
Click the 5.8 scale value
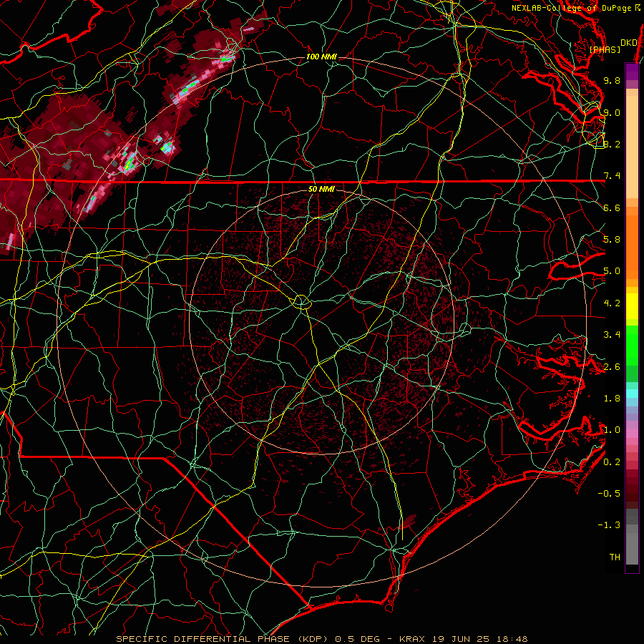tap(612, 240)
